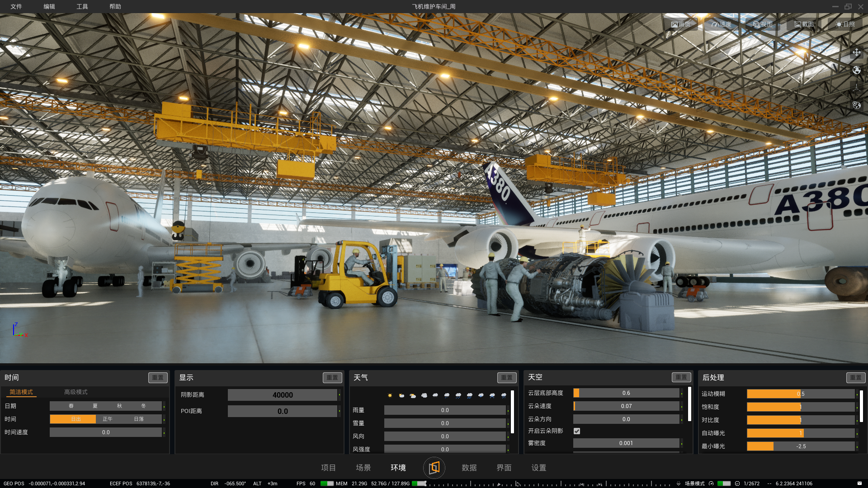Select the sunny weather icon
The width and height of the screenshot is (868, 488).
390,395
